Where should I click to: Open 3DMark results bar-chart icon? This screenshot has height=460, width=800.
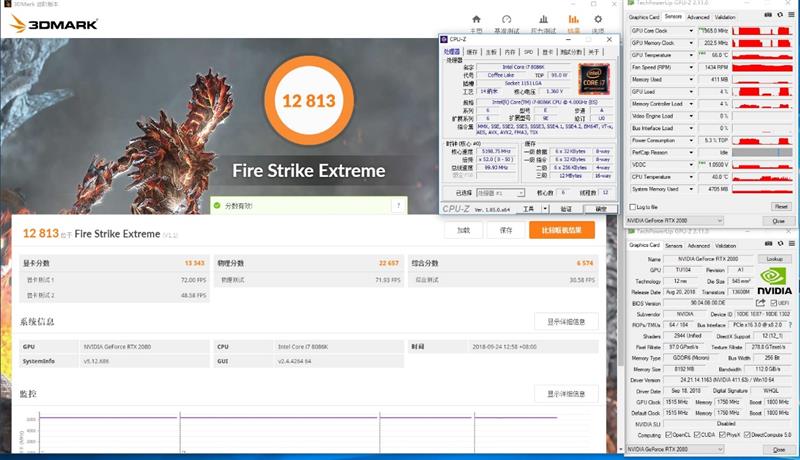coord(573,19)
